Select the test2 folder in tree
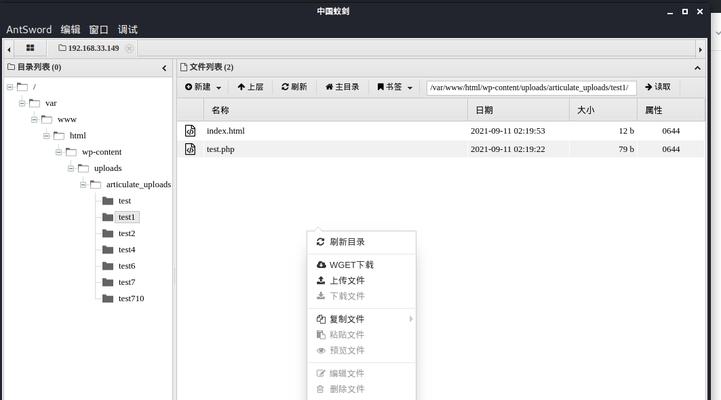 [126, 234]
